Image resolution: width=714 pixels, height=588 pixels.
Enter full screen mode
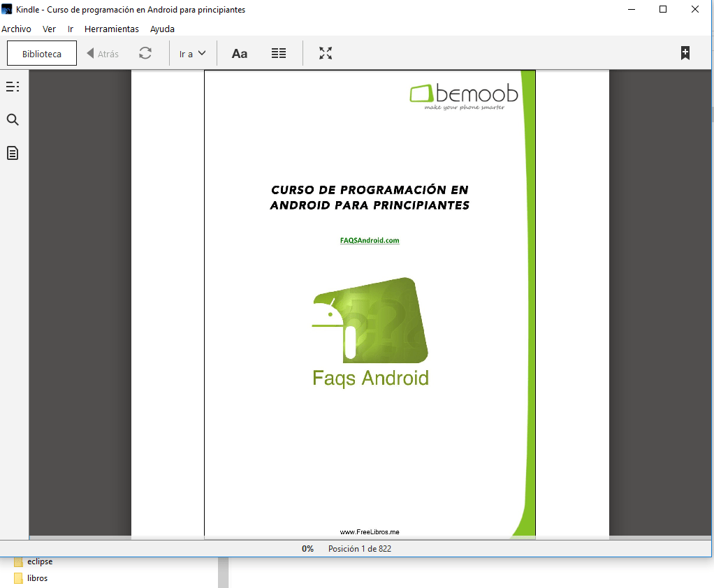326,54
